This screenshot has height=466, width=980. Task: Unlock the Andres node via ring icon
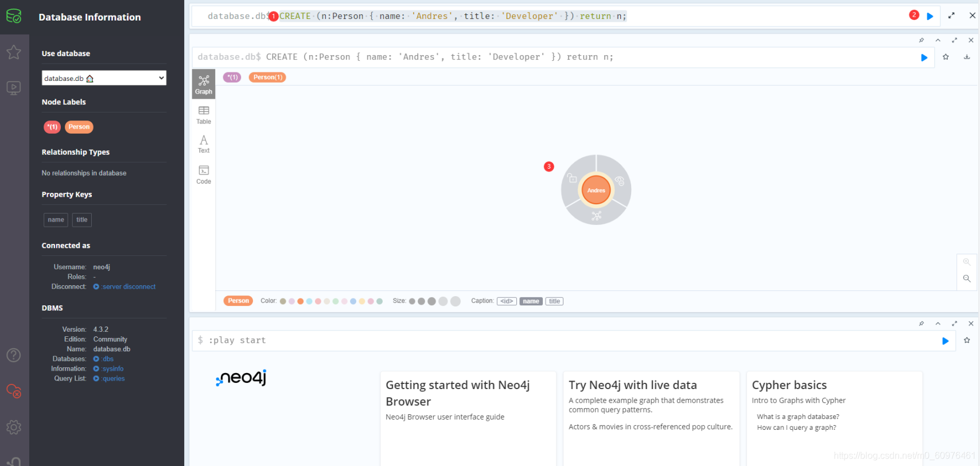573,178
